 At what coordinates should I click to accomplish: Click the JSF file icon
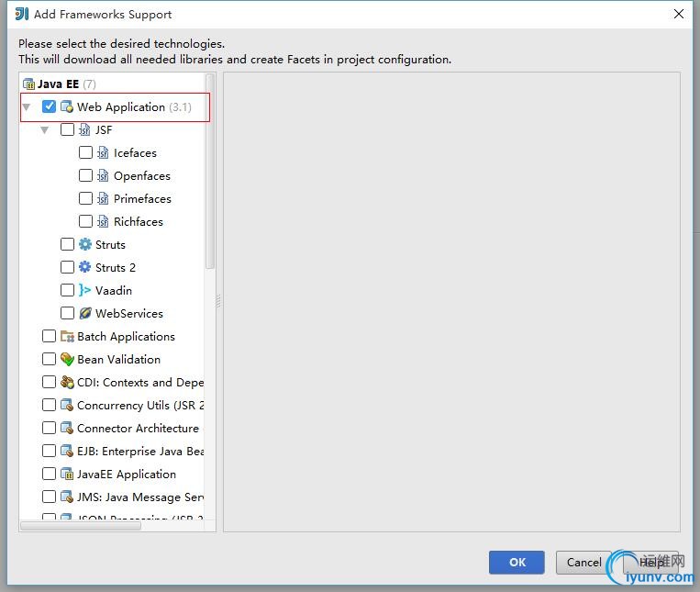point(84,130)
